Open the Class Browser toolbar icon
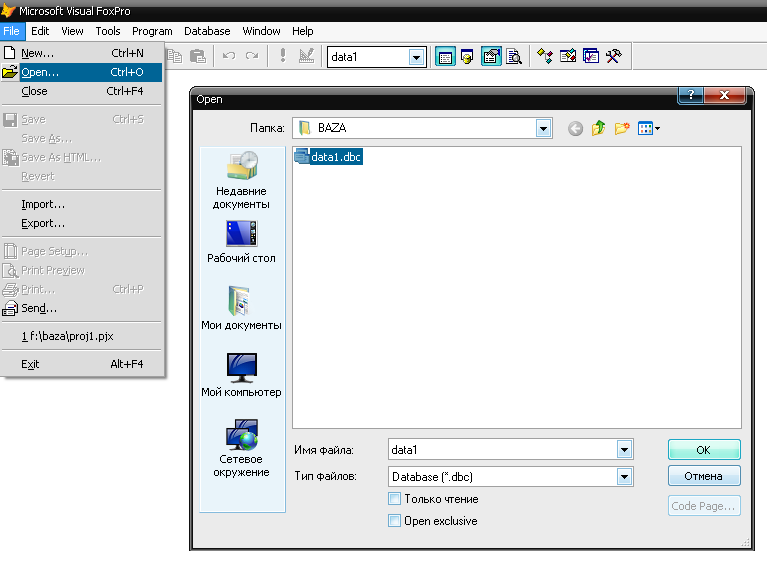The height and width of the screenshot is (562, 767). click(544, 56)
